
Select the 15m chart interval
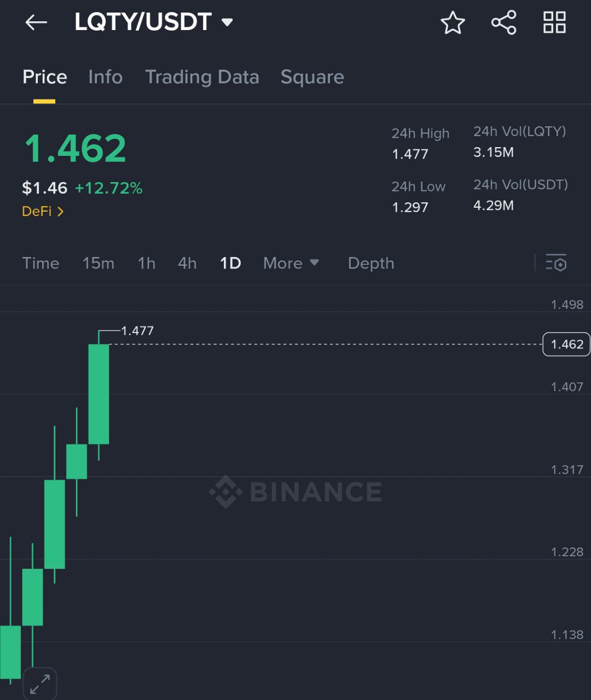click(x=98, y=263)
